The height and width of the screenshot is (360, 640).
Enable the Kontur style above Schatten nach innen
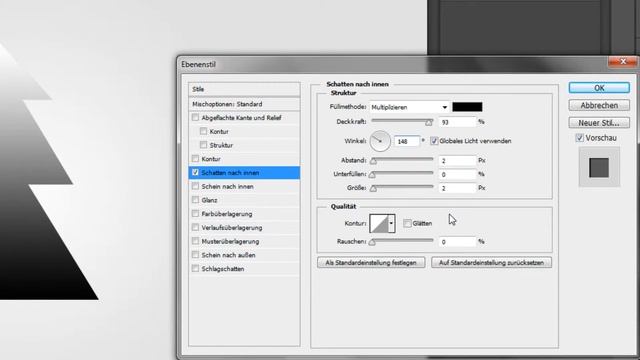195,158
